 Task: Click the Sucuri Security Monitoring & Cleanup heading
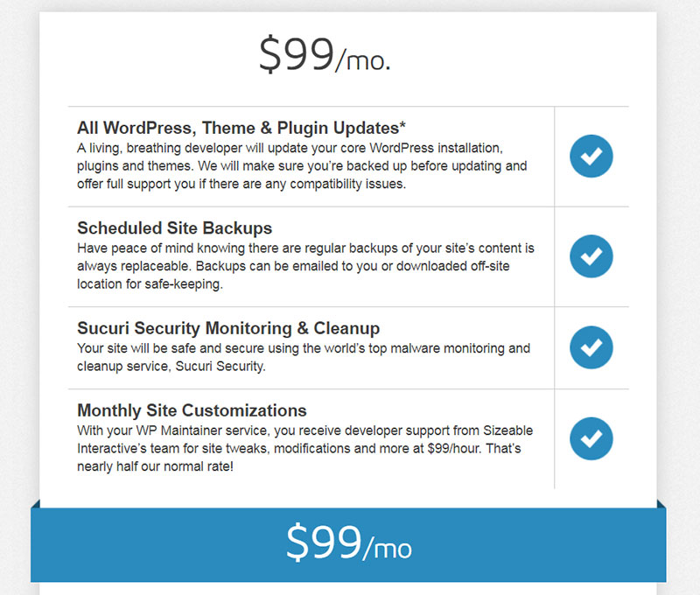228,328
